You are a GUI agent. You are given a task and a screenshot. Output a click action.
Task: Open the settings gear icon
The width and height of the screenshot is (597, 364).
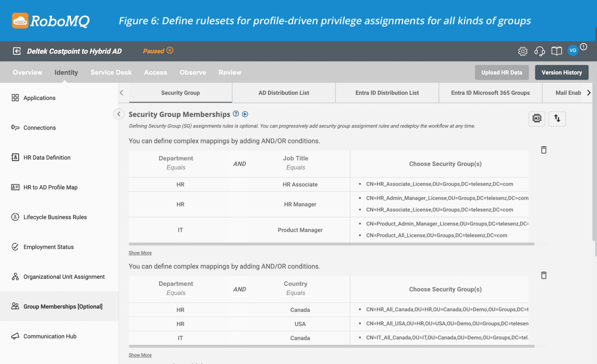tap(522, 51)
